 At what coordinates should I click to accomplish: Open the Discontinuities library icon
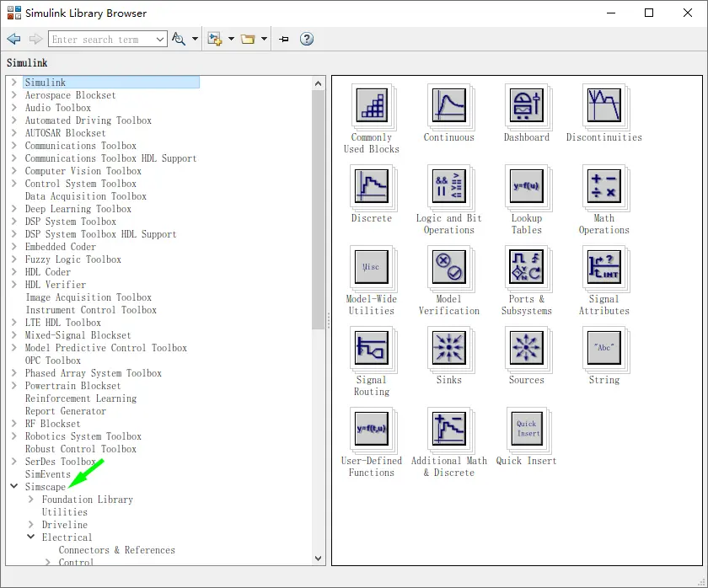click(604, 105)
